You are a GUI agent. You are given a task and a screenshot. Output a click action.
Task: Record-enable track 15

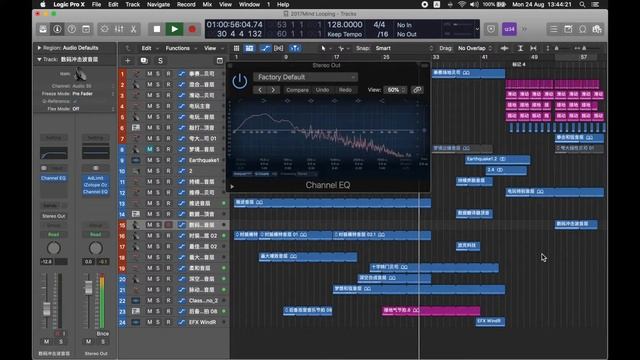[168, 225]
